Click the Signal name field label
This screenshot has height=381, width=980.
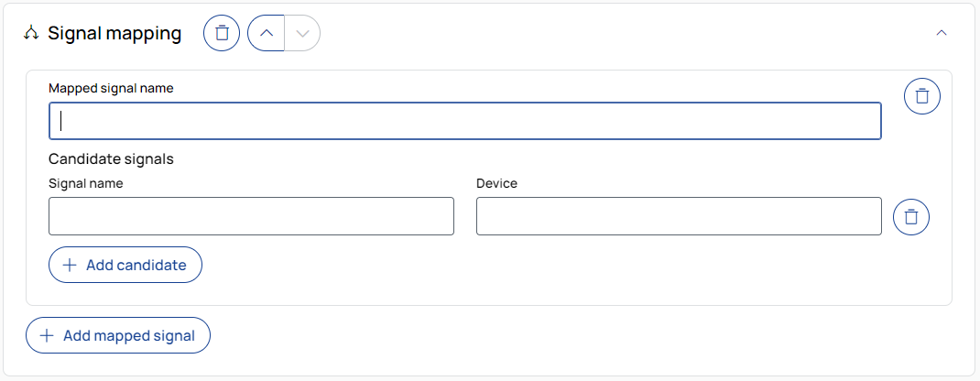coord(85,183)
